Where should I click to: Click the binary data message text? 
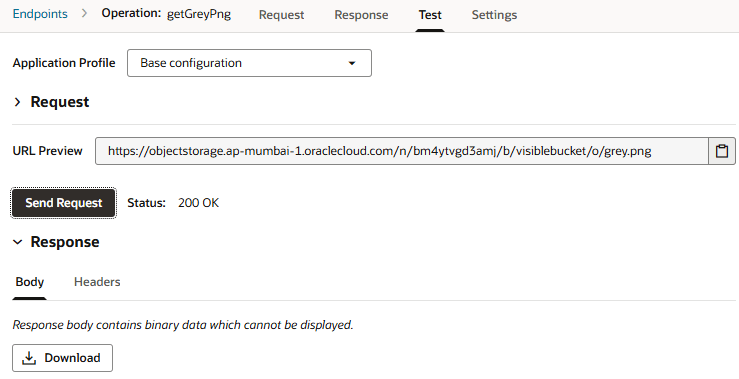[183, 325]
